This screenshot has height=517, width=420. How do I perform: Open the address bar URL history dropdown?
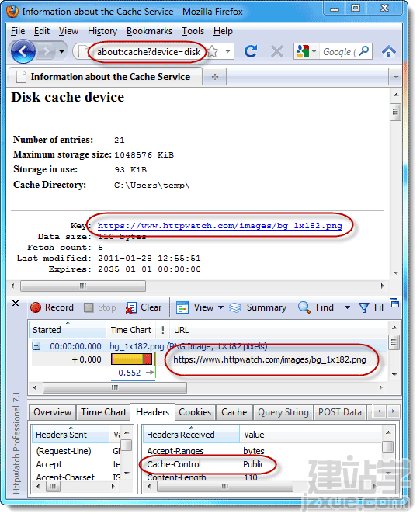point(227,52)
